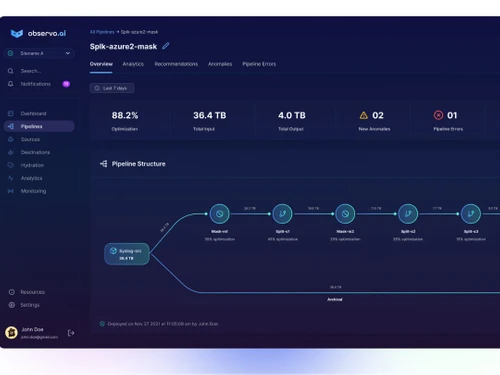500x375 pixels.
Task: Click the Splk-azure2-mask breadcrumb entry
Action: (x=139, y=32)
